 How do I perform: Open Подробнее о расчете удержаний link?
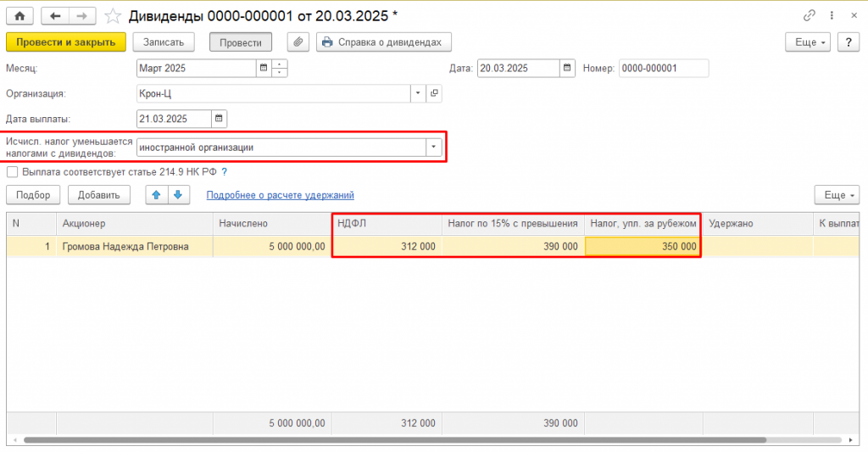(x=280, y=195)
